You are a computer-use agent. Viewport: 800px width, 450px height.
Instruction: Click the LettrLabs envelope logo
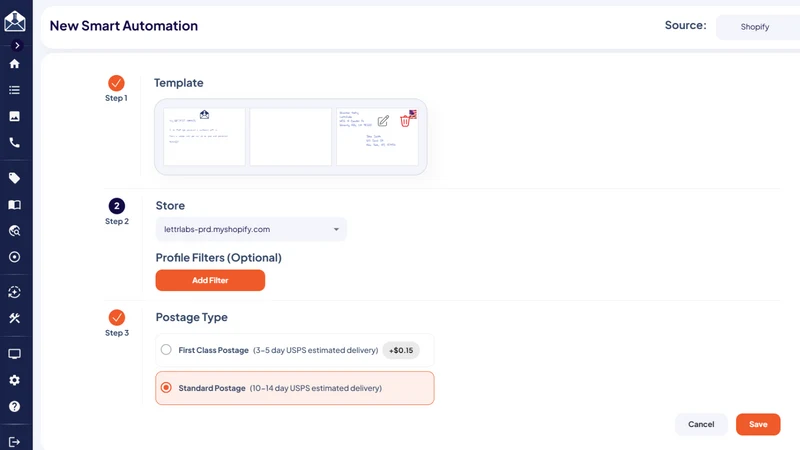(x=15, y=21)
